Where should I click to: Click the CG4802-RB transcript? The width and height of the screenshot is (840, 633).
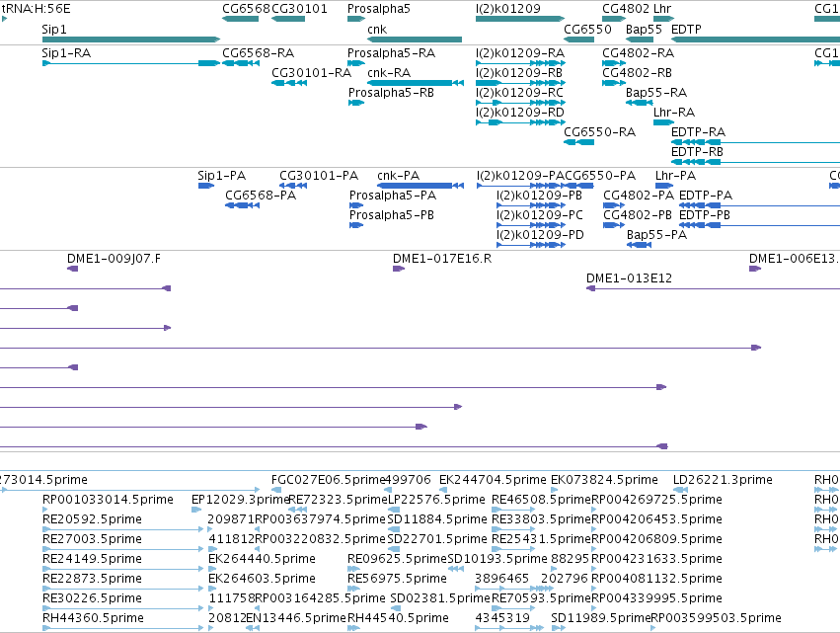pyautogui.click(x=614, y=83)
